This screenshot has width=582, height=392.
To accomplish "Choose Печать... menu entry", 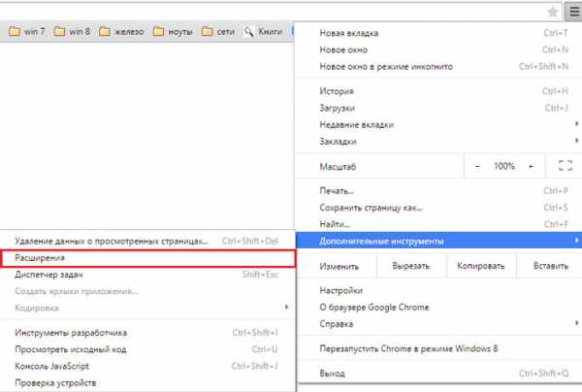I will pos(438,191).
